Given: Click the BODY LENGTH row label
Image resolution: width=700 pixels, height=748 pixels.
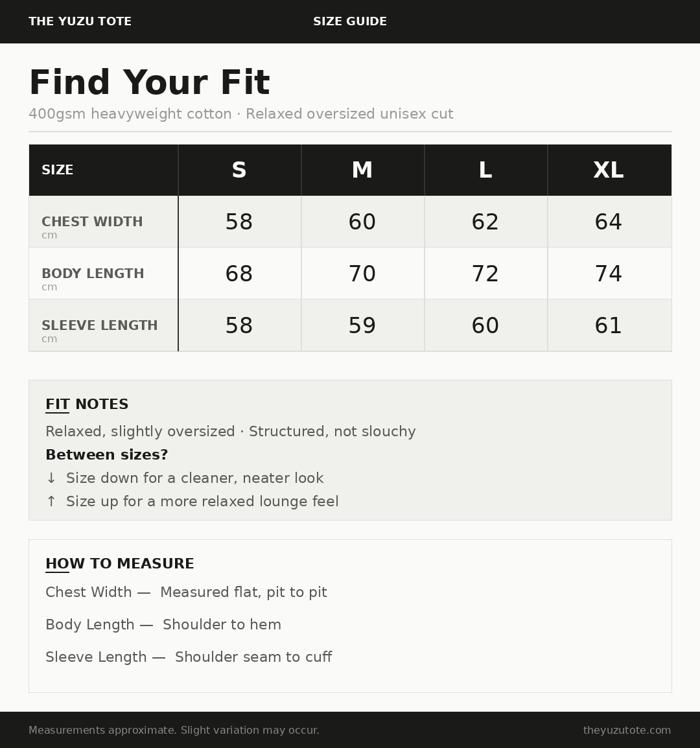Looking at the screenshot, I should click(93, 274).
